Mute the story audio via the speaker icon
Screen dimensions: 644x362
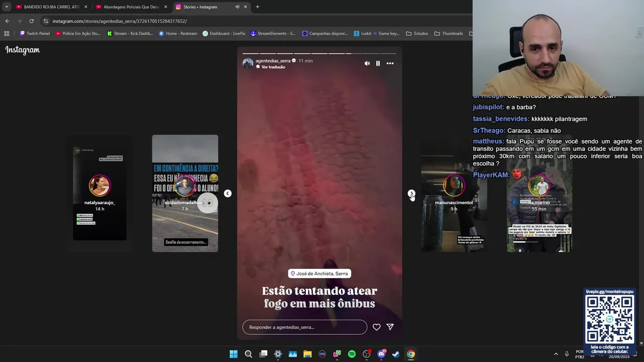click(367, 63)
